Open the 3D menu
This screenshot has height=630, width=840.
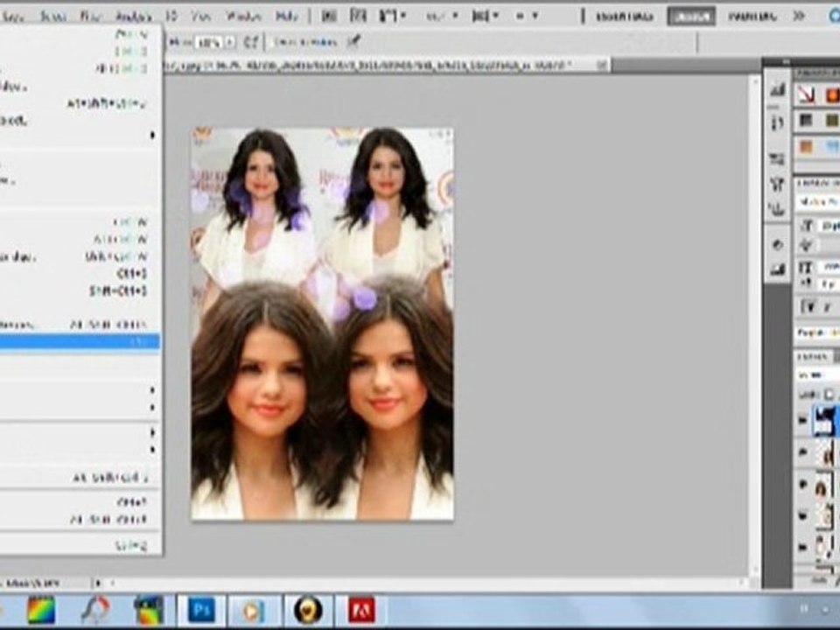pos(171,17)
